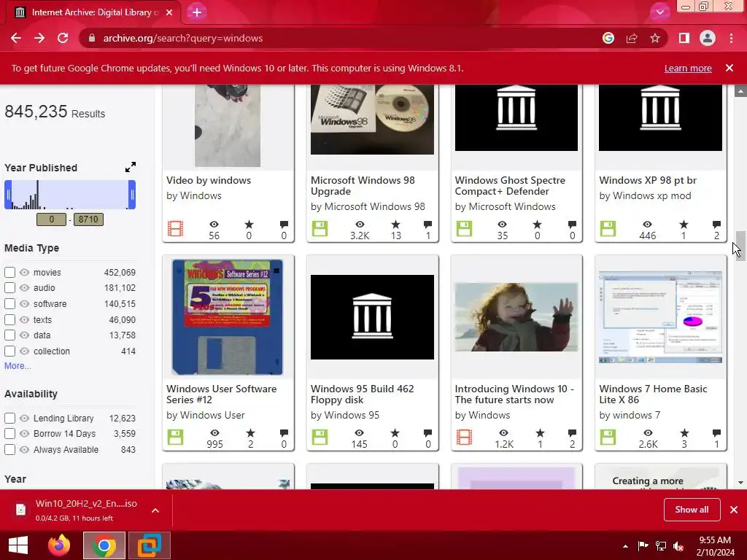Switch to Chrome in the taskbar
The height and width of the screenshot is (560, 747).
104,545
